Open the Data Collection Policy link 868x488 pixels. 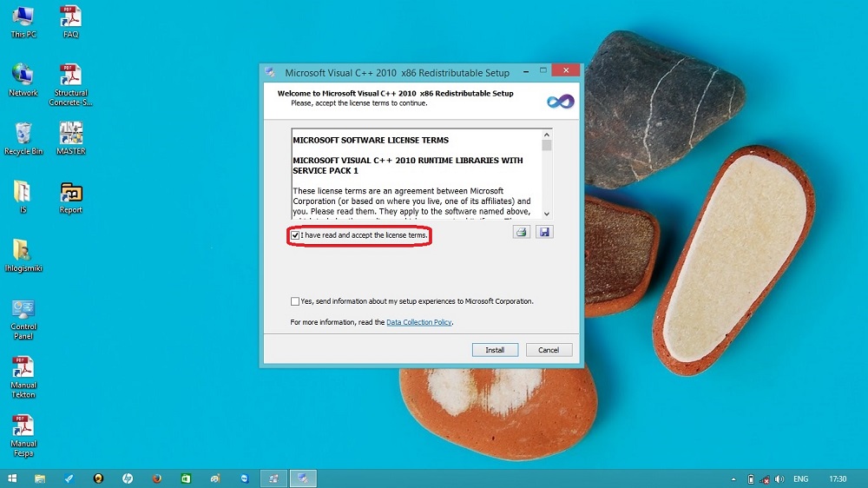[x=419, y=322]
